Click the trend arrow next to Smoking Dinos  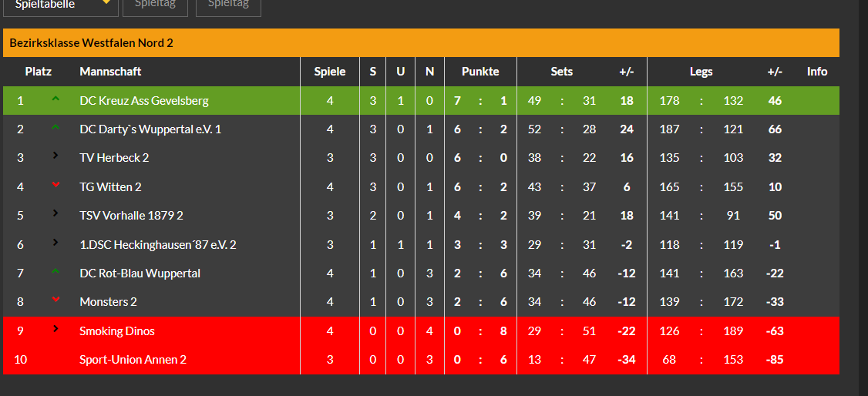[56, 328]
